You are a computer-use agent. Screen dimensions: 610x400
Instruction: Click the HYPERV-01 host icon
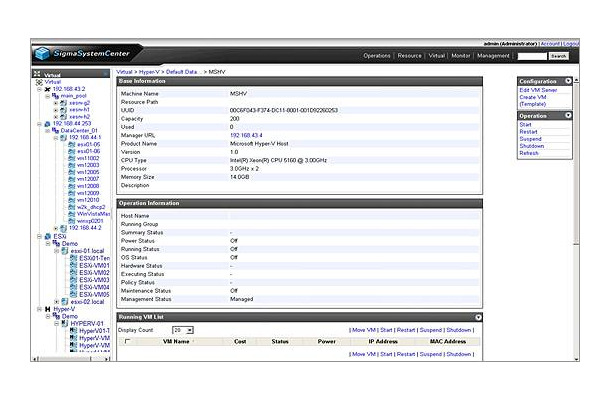coord(65,323)
